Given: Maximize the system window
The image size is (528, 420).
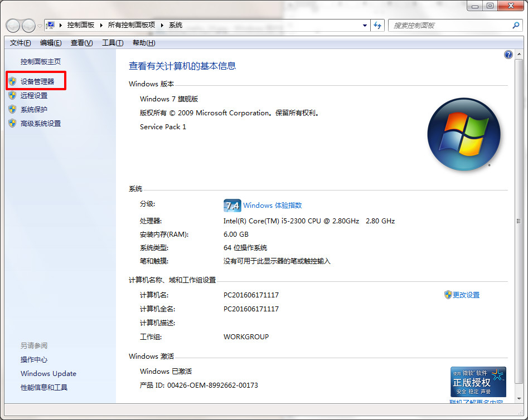Looking at the screenshot, I should click(490, 6).
